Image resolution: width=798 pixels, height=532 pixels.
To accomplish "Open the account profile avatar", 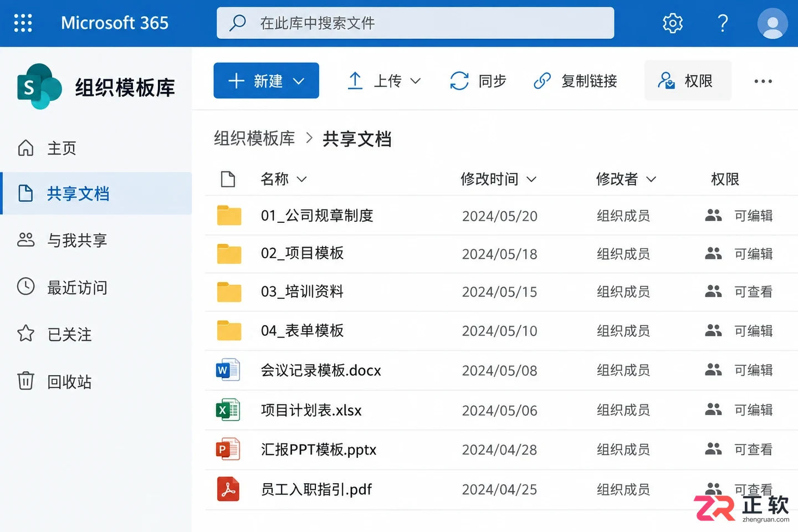I will (x=773, y=23).
